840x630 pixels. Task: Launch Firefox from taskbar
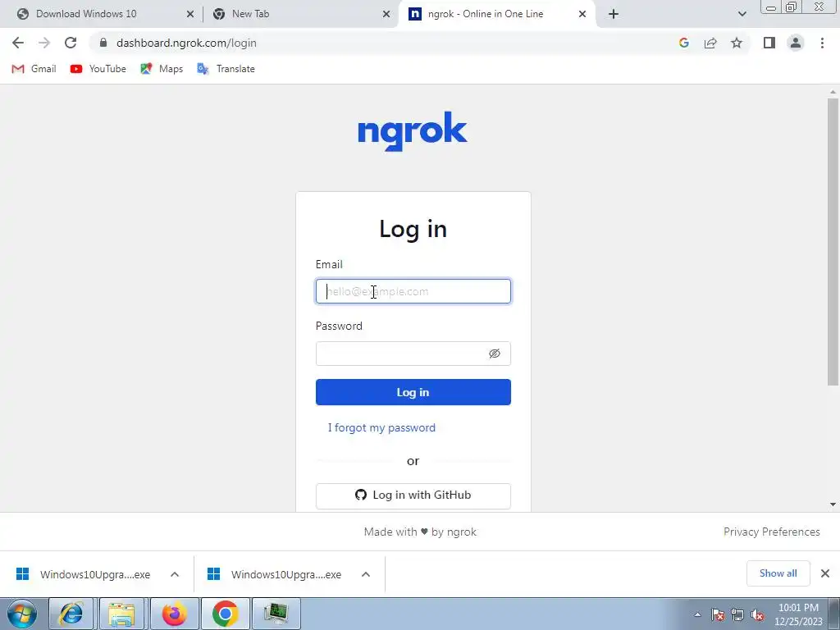(x=174, y=614)
